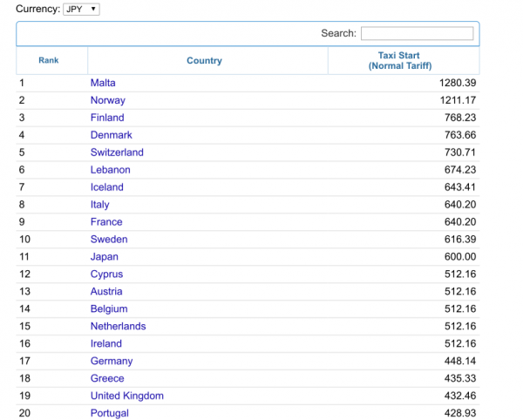Viewport: 523px width, 420px height.
Task: Open the Netherlands country link
Action: tap(119, 327)
